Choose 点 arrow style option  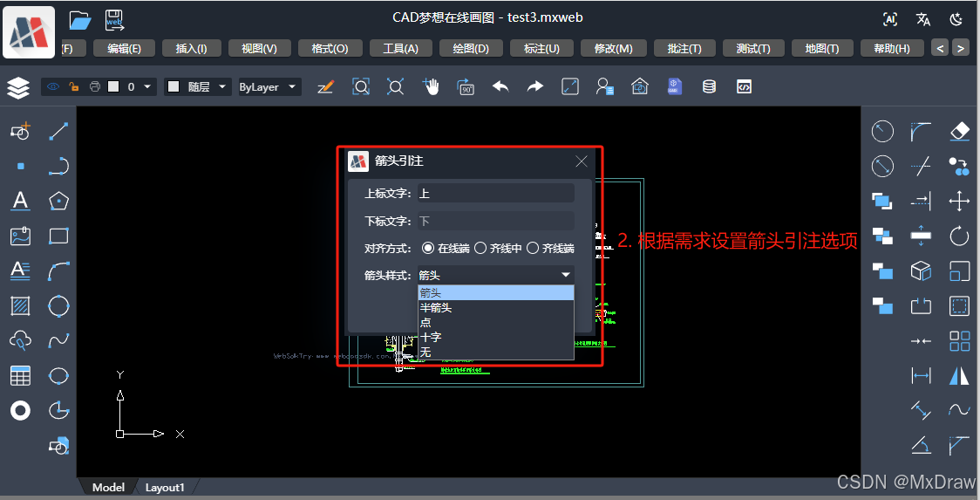tap(495, 322)
